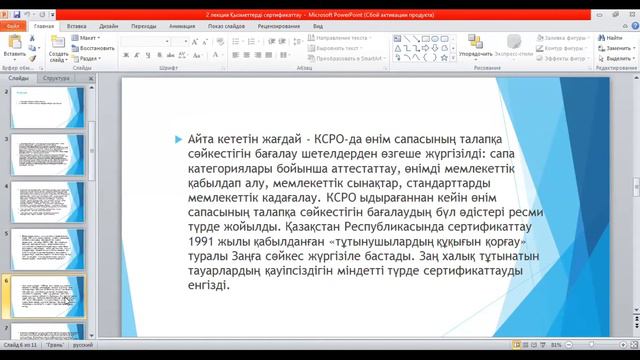The height and width of the screenshot is (360, 640).
Task: Click the Find (Найти) button
Action: point(610,38)
